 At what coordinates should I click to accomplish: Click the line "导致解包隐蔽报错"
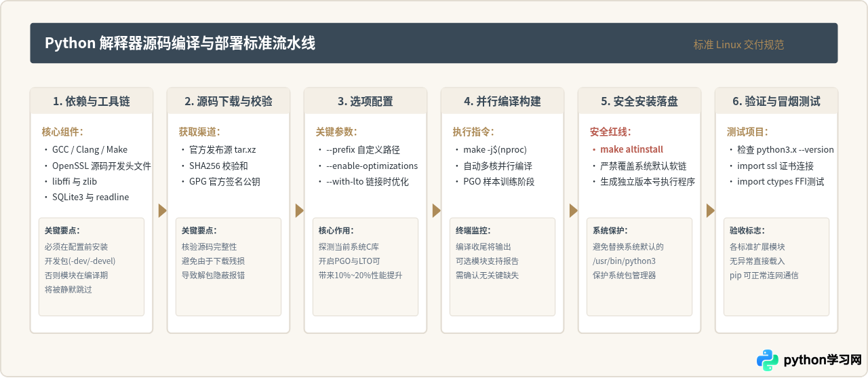[x=213, y=275]
